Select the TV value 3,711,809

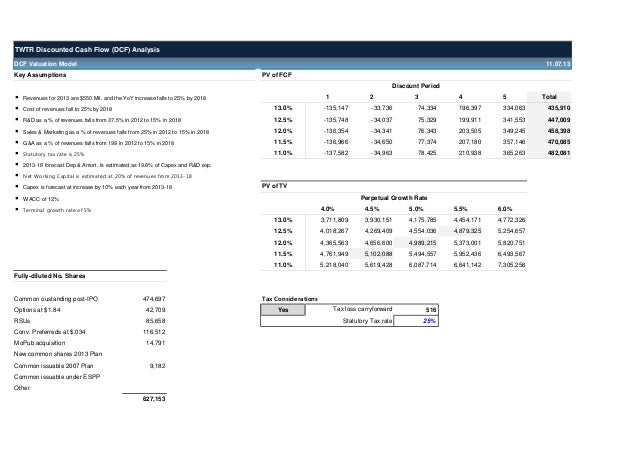coord(334,220)
